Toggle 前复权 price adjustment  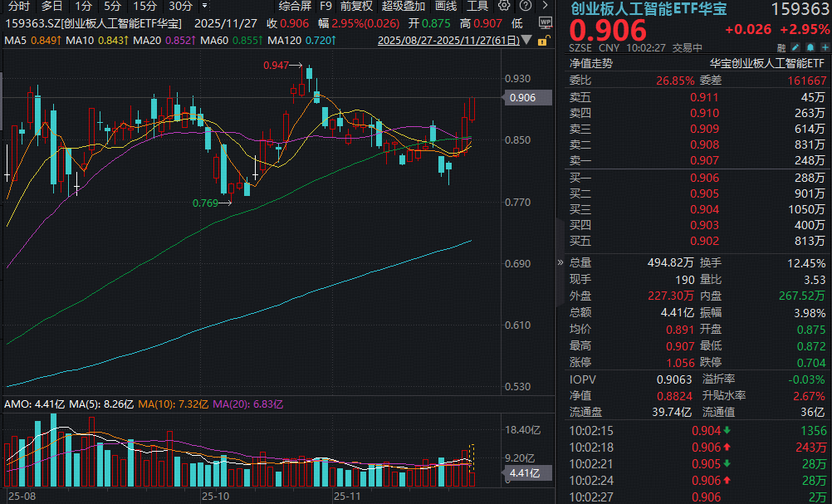click(x=356, y=5)
